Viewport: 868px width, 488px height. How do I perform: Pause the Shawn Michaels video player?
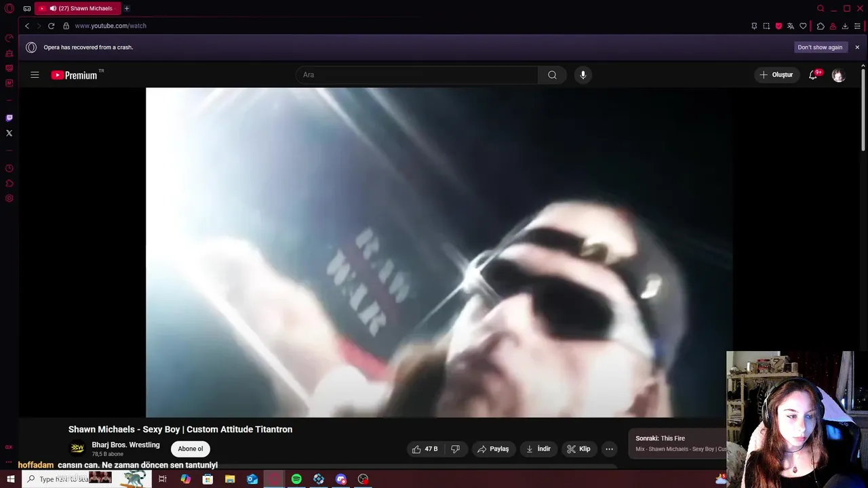(x=439, y=252)
